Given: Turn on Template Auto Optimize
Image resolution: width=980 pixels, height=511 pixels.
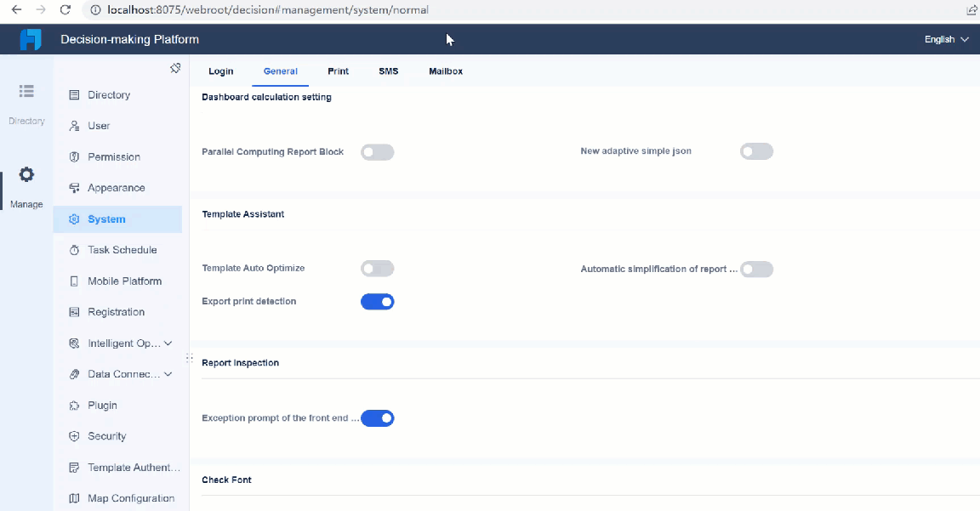Looking at the screenshot, I should coord(377,268).
